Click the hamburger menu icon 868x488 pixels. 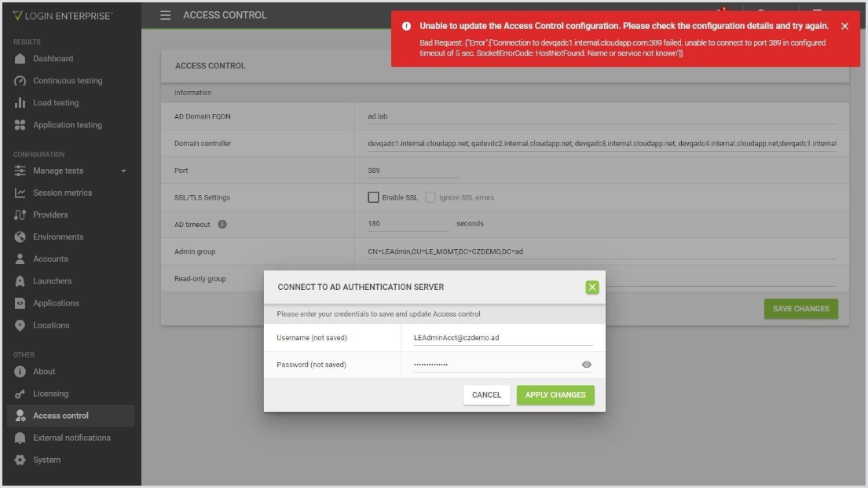166,15
